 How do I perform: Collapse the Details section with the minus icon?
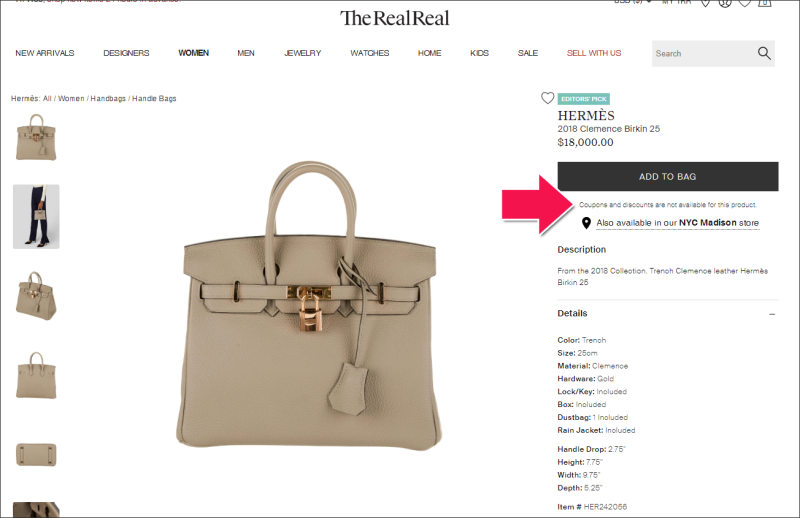(772, 314)
